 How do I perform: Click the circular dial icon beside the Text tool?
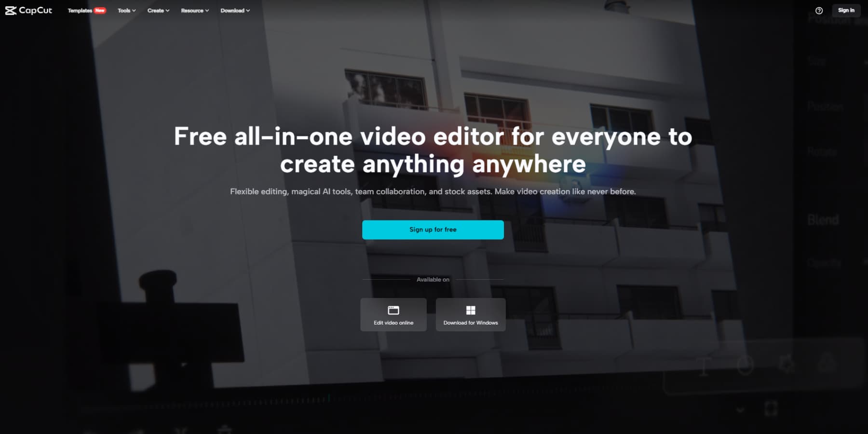[745, 365]
